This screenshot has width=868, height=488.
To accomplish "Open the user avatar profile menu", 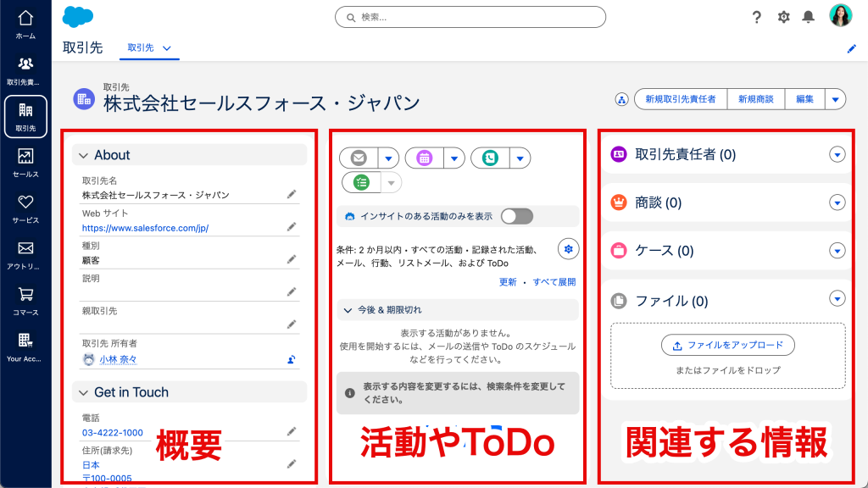I will click(840, 15).
